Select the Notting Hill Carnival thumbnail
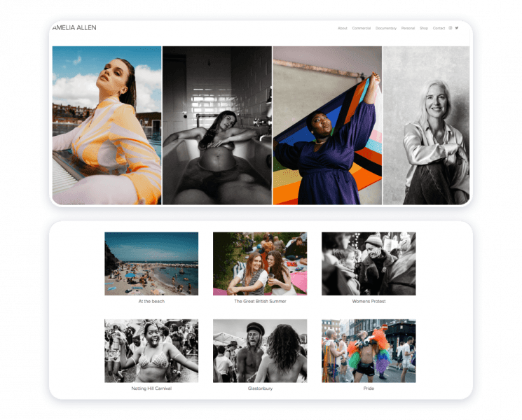The width and height of the screenshot is (522, 420). pos(151,351)
